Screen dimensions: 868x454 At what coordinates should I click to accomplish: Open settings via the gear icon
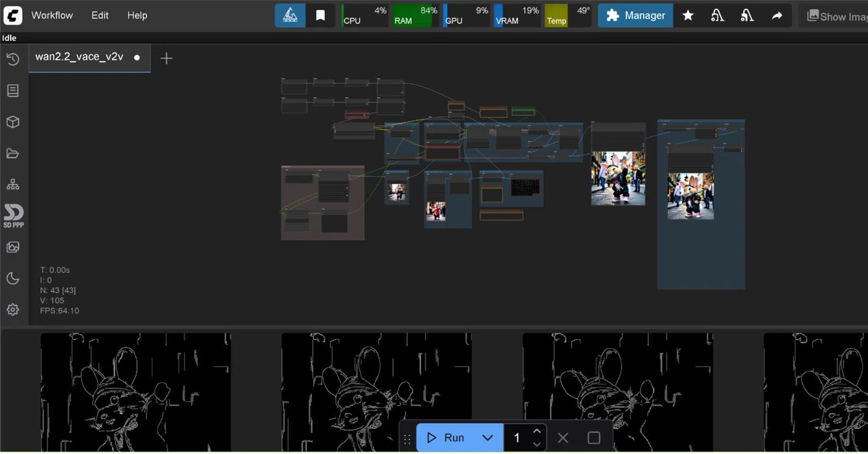(13, 309)
